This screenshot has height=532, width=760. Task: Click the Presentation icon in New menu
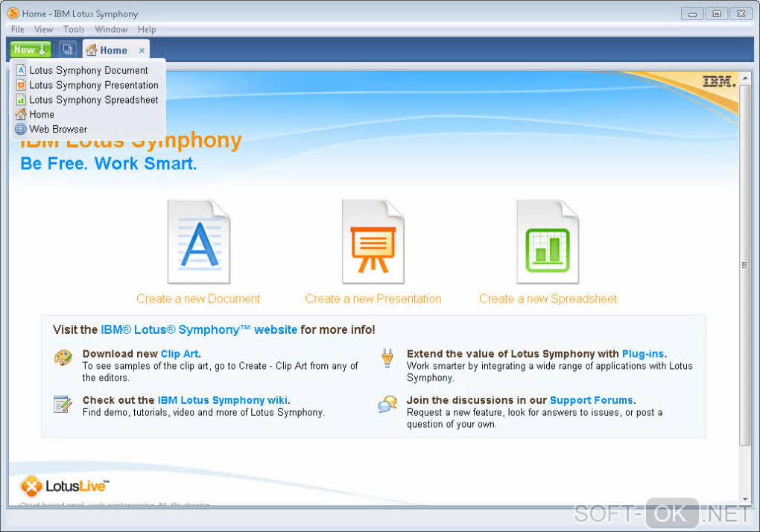[21, 85]
